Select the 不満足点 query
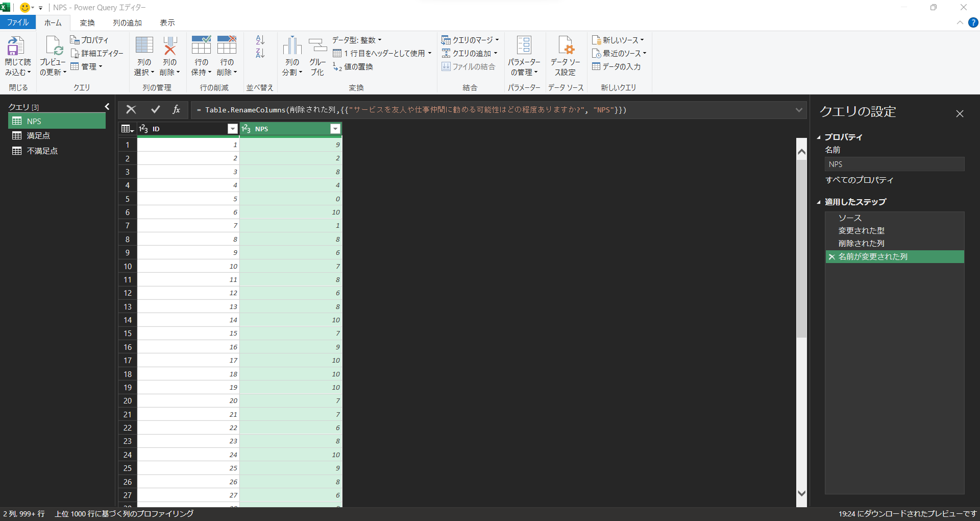Viewport: 980px width, 521px height. (x=57, y=151)
